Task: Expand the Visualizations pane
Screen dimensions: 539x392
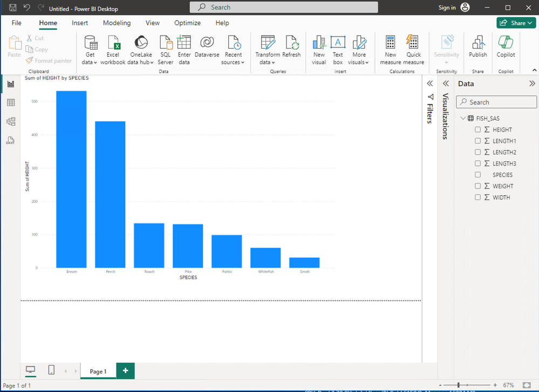Action: [446, 84]
